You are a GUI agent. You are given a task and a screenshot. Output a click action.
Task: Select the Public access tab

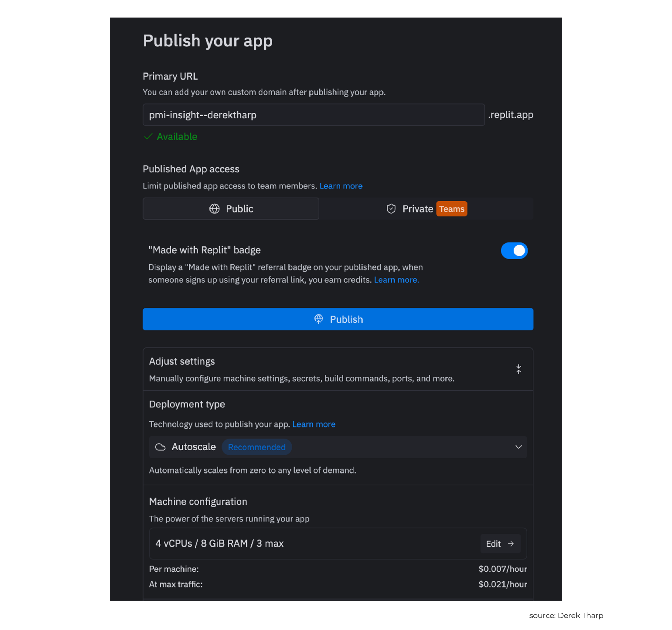click(231, 209)
